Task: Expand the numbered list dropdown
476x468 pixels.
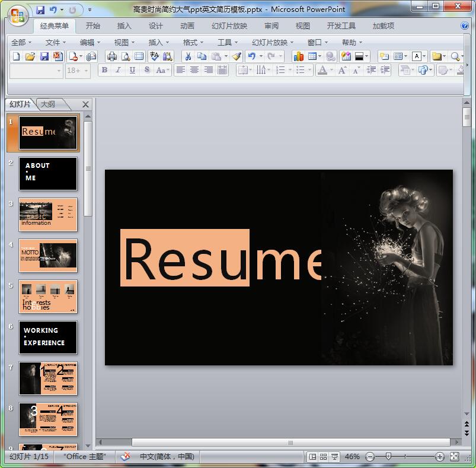Action: pyautogui.click(x=290, y=71)
